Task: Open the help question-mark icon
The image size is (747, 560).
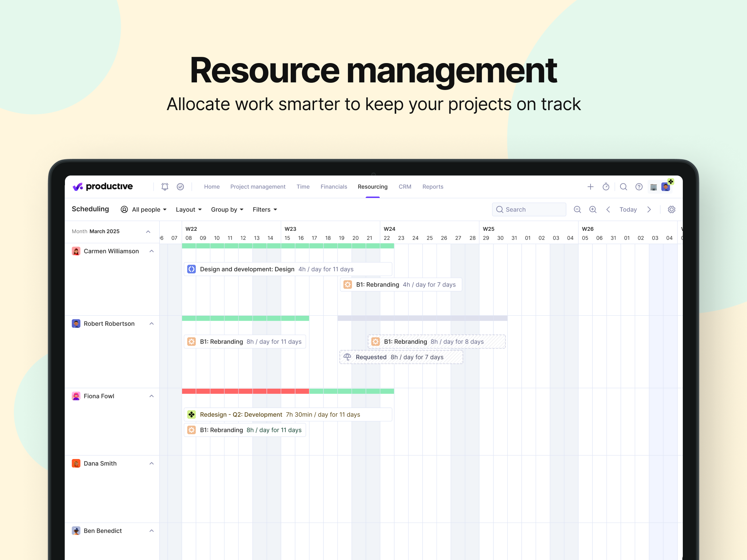Action: [639, 187]
